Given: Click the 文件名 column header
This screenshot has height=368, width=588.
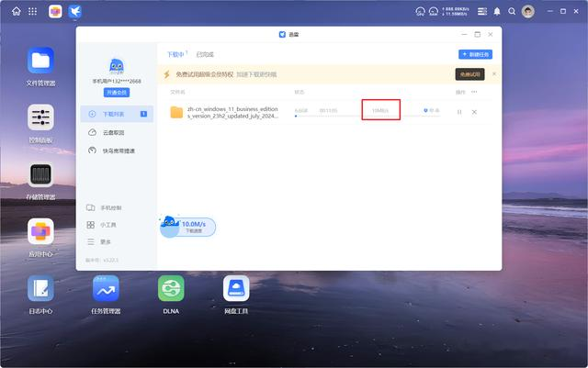Looking at the screenshot, I should click(177, 92).
